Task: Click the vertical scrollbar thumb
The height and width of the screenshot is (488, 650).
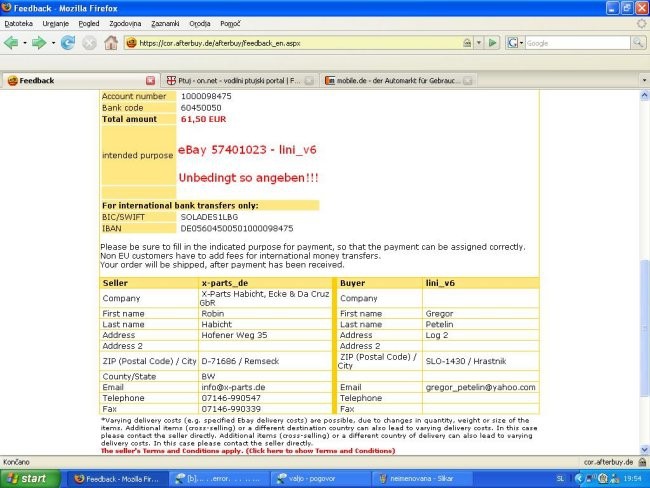Action: [645, 328]
